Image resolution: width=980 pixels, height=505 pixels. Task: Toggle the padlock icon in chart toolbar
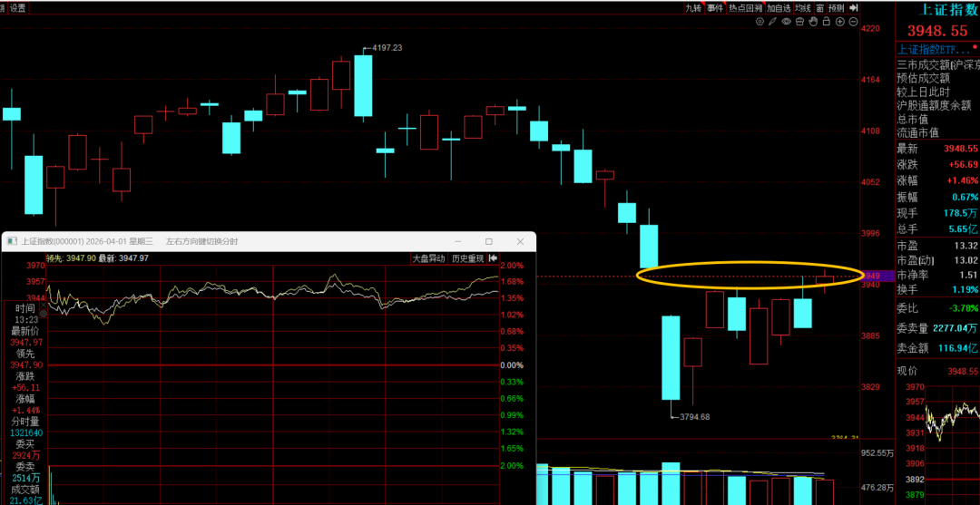pos(827,21)
